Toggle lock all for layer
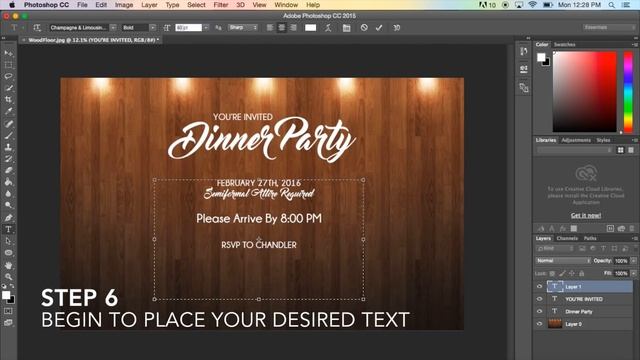The width and height of the screenshot is (640, 360). pyautogui.click(x=582, y=273)
